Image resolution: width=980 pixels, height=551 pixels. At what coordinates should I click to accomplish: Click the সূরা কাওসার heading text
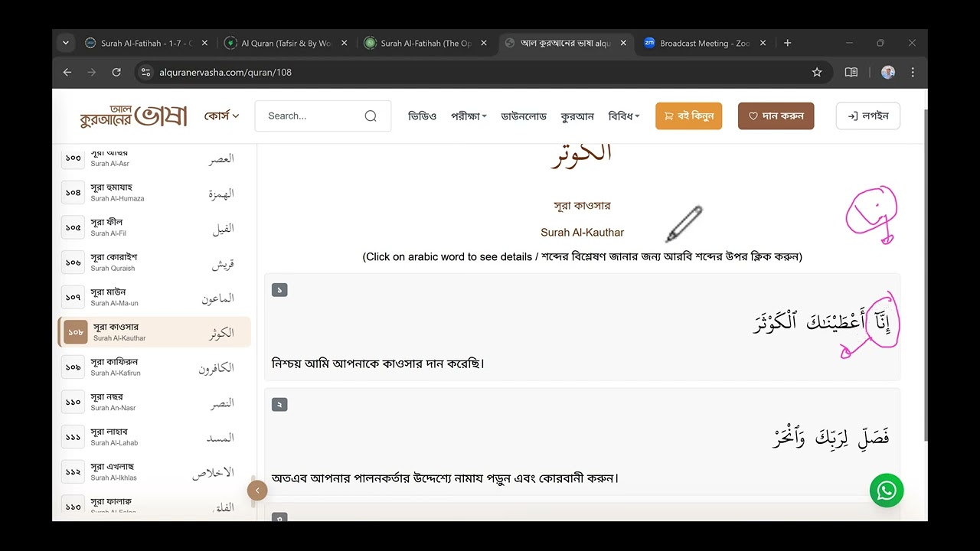583,206
